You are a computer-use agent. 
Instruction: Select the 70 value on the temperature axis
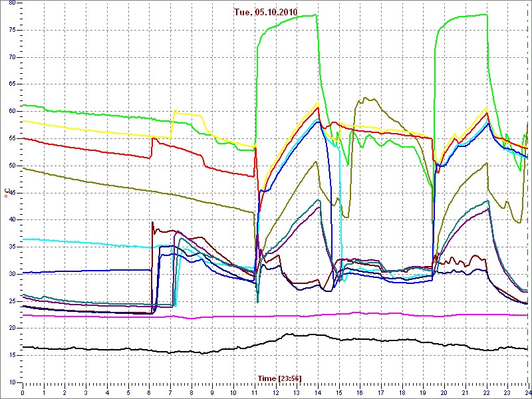pyautogui.click(x=12, y=57)
